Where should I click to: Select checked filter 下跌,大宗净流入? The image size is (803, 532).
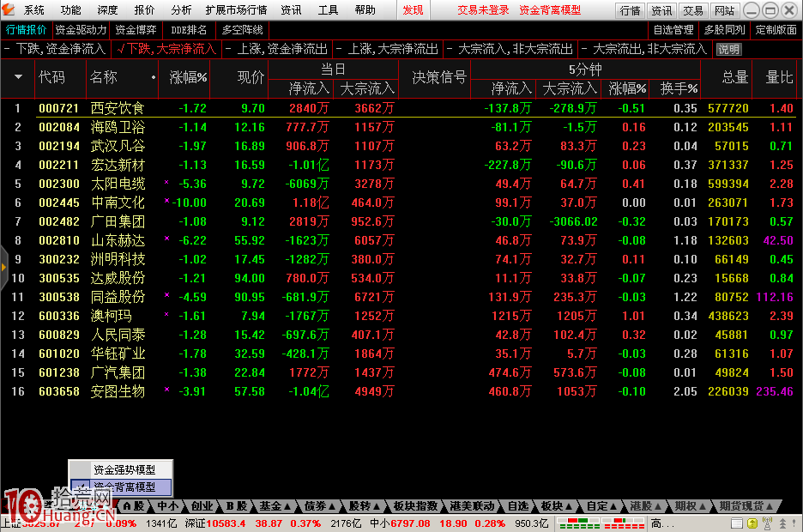pyautogui.click(x=166, y=49)
